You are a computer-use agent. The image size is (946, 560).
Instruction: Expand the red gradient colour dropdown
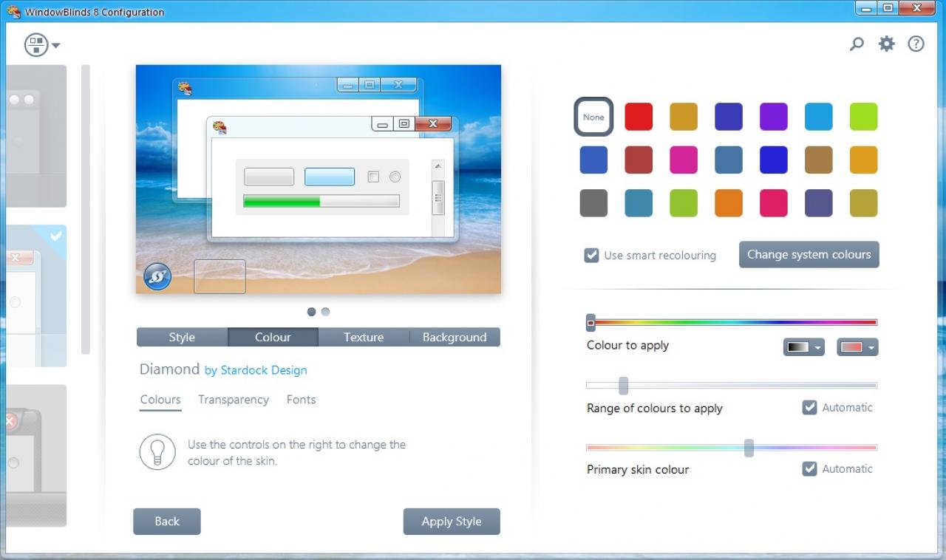tap(857, 347)
